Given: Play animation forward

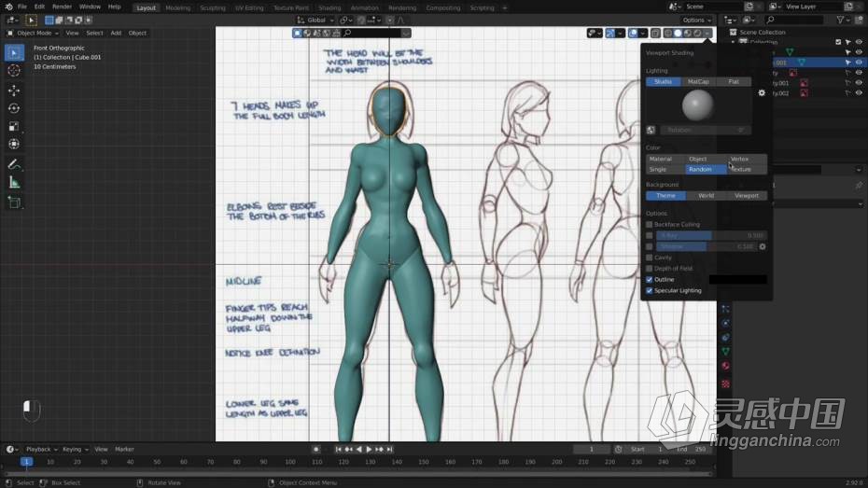Looking at the screenshot, I should tap(369, 449).
